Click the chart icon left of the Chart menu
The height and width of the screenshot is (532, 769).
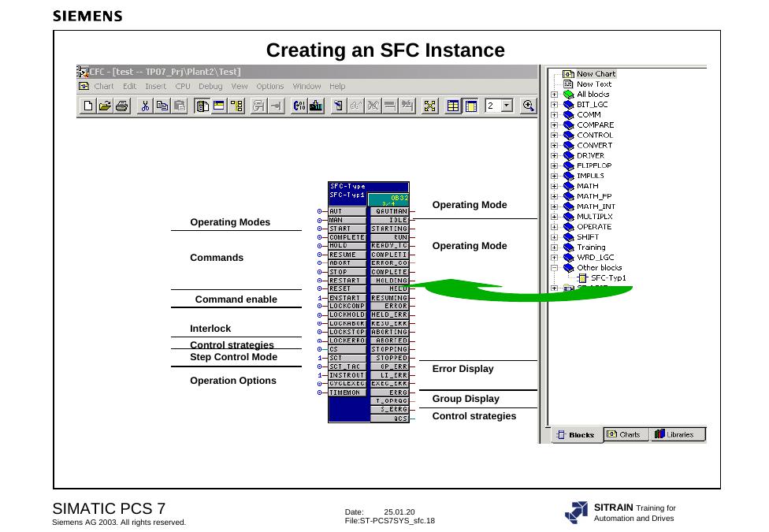(x=84, y=87)
